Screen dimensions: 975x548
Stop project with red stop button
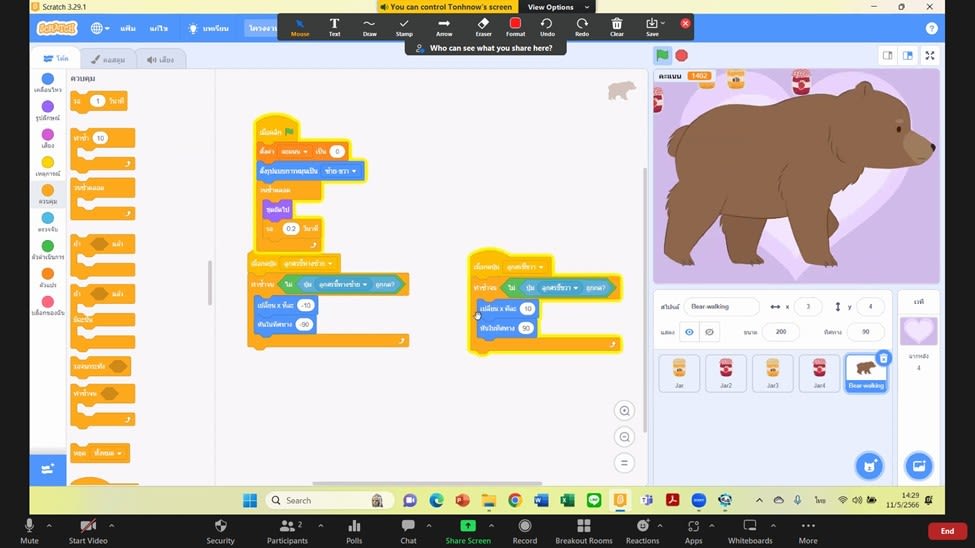pyautogui.click(x=682, y=55)
